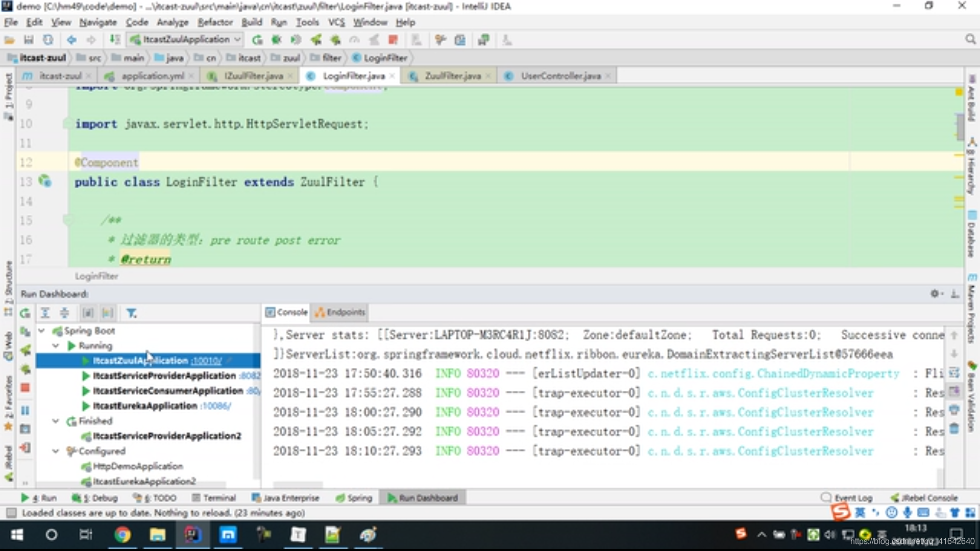980x551 pixels.
Task: Select ItcastEurekaApplication in Run Dashboard
Action: 144,406
